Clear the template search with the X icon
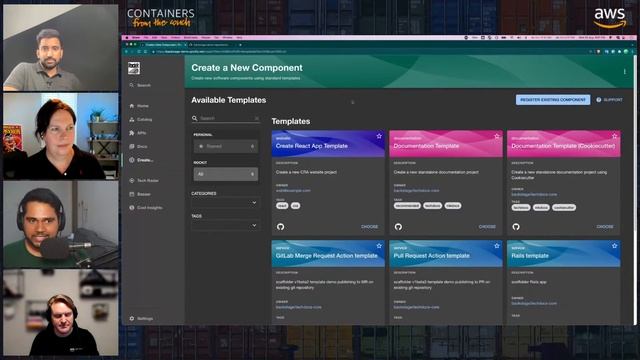Viewport: 640px width, 360px height. [256, 118]
